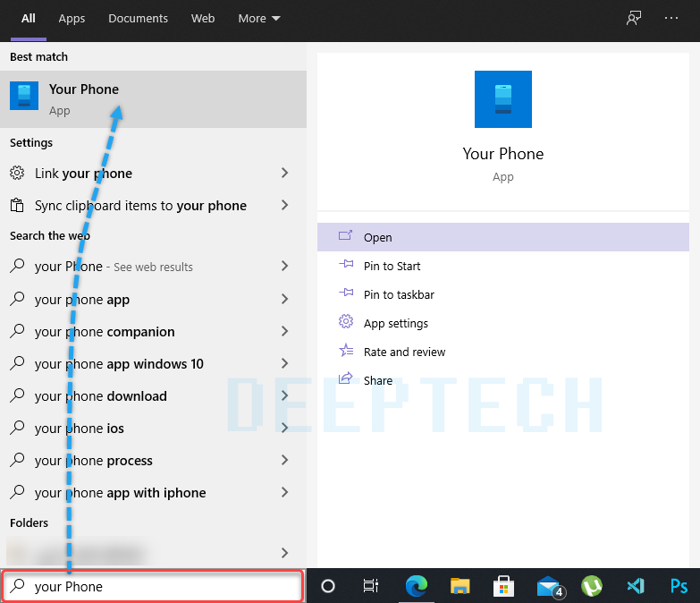Image resolution: width=700 pixels, height=603 pixels.
Task: Open uTorrent from taskbar
Action: pyautogui.click(x=592, y=586)
